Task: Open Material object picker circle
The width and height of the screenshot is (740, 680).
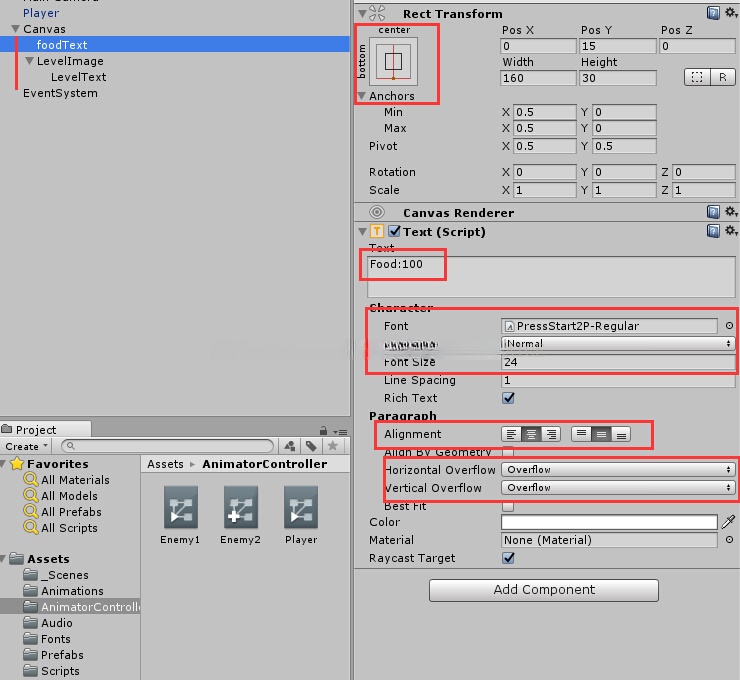Action: (729, 540)
